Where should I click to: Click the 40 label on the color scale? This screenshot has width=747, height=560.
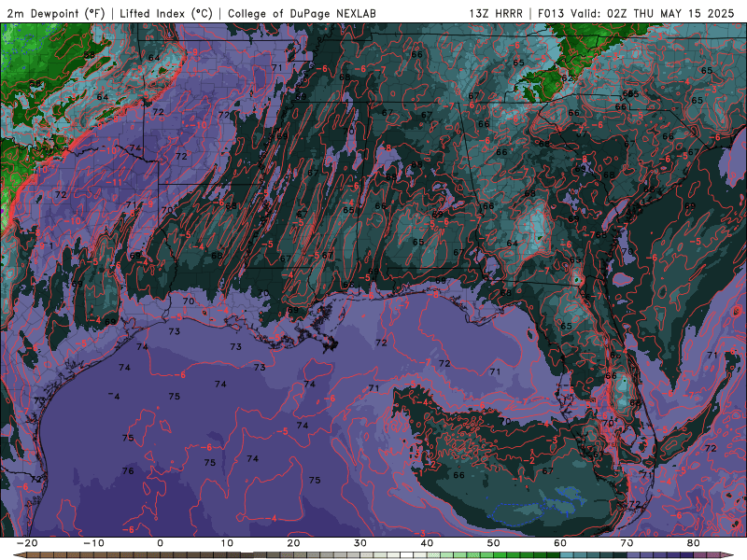[x=427, y=543]
